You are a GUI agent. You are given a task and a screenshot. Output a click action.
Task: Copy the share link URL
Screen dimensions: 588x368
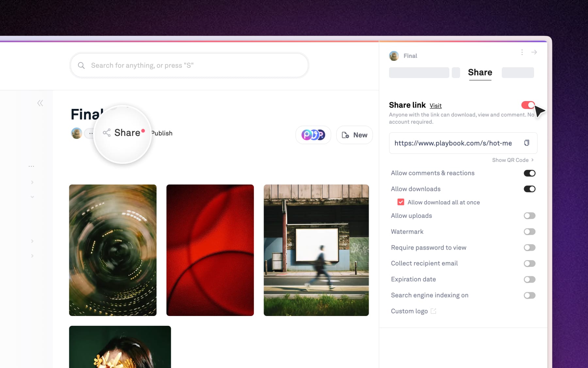526,143
